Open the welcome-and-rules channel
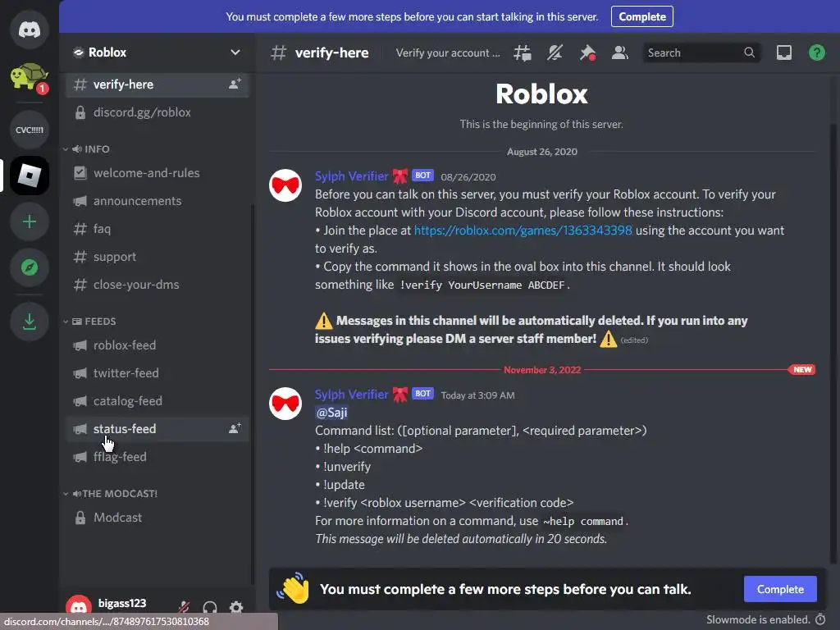Viewport: 840px width, 630px height. pyautogui.click(x=157, y=173)
